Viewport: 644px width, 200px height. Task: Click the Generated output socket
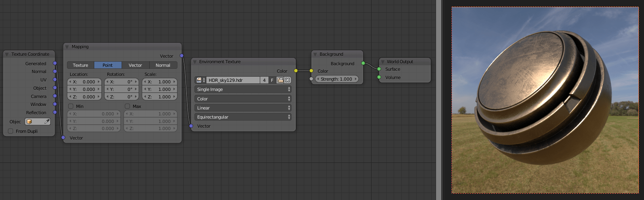[55, 63]
